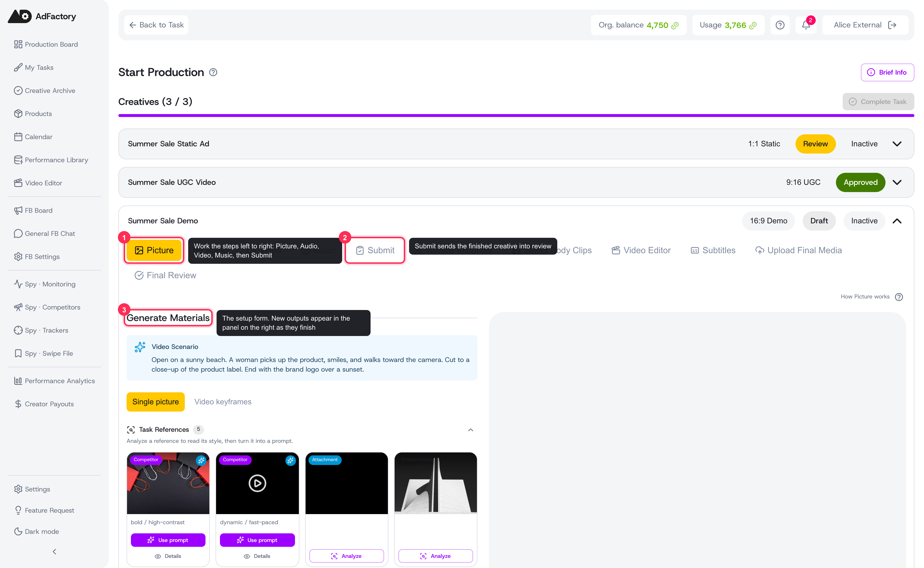Viewport: 924px width, 568px height.
Task: Open Upload Final Media step
Action: point(799,250)
